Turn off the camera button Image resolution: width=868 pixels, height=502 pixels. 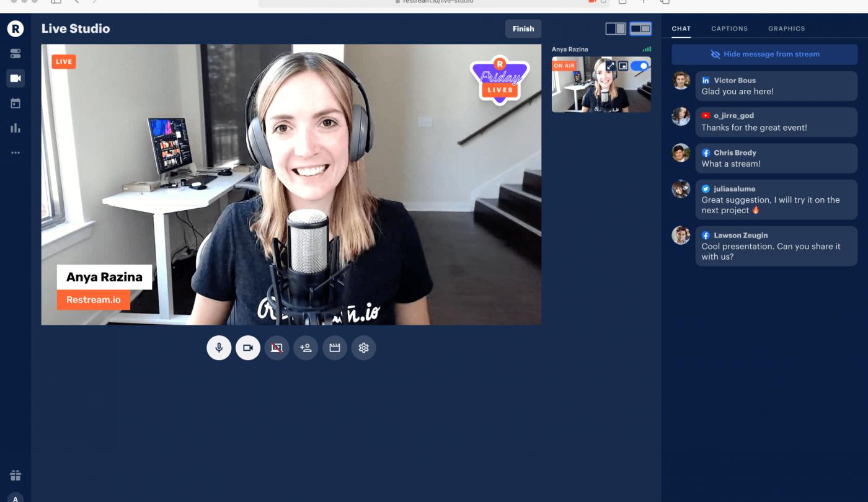pyautogui.click(x=248, y=348)
